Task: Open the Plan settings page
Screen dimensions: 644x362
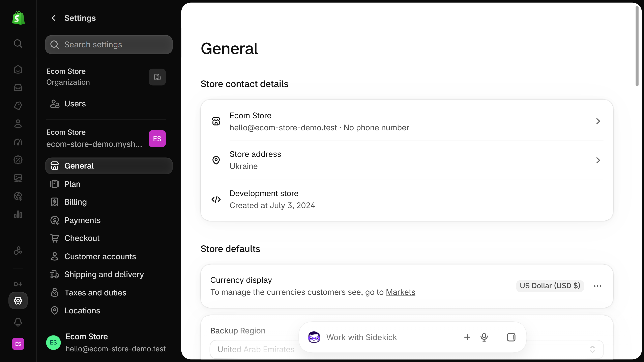Action: pyautogui.click(x=109, y=184)
